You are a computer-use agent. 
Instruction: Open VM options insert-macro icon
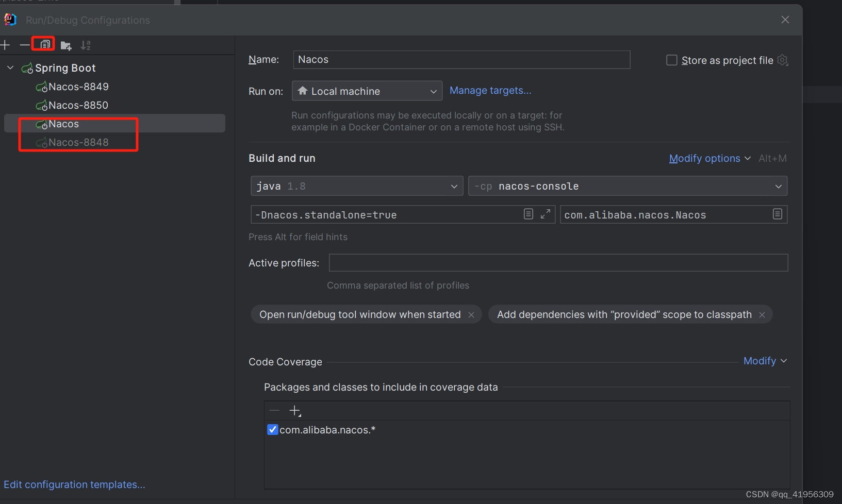tap(528, 214)
